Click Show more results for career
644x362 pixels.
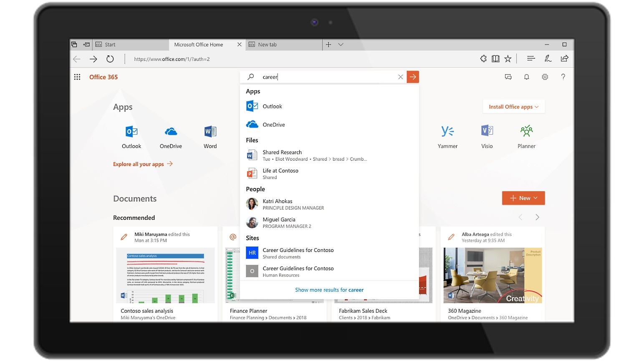click(329, 290)
